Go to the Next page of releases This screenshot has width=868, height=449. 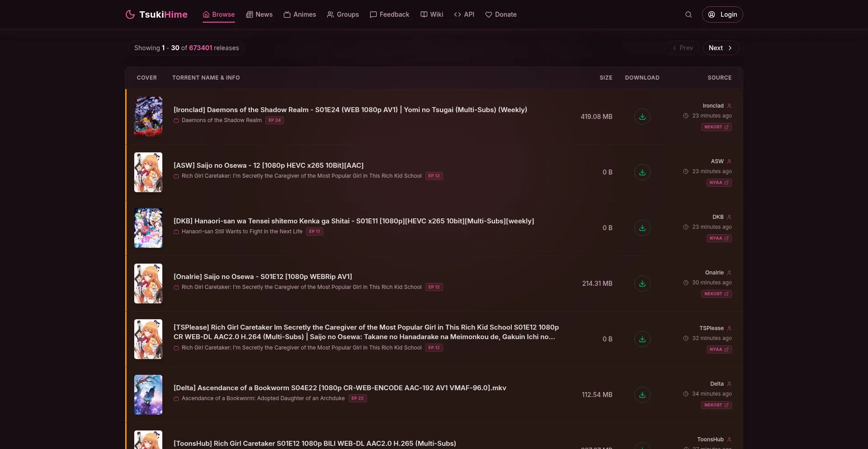point(721,48)
